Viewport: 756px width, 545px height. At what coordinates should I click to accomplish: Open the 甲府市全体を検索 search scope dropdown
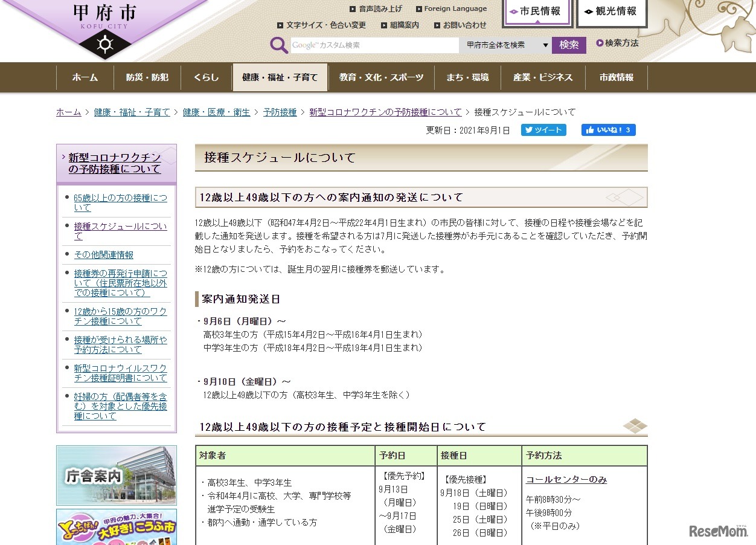point(506,44)
